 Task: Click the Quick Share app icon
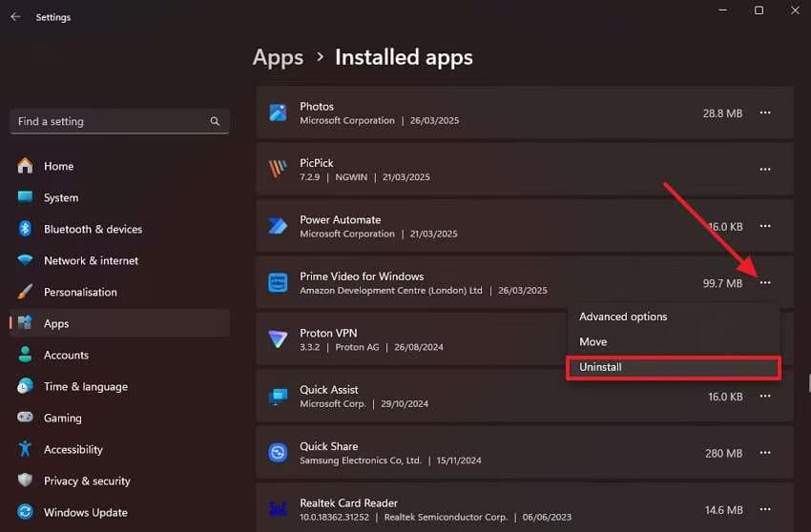point(278,453)
